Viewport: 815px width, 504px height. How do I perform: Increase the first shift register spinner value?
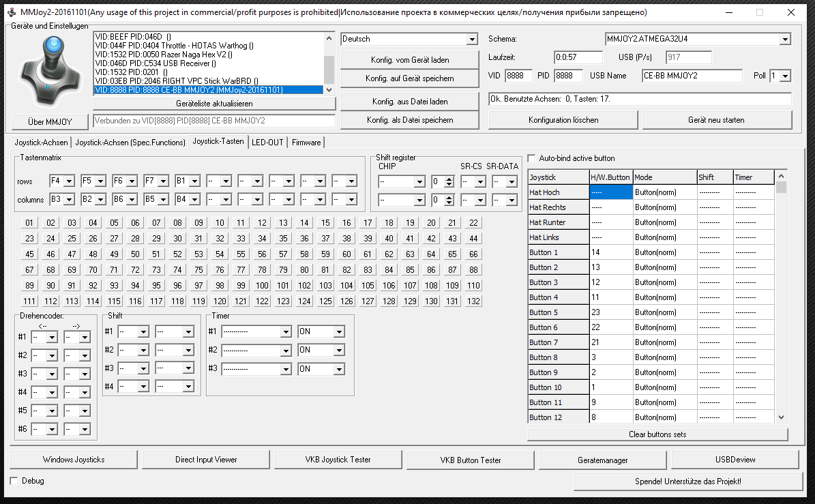coord(449,179)
